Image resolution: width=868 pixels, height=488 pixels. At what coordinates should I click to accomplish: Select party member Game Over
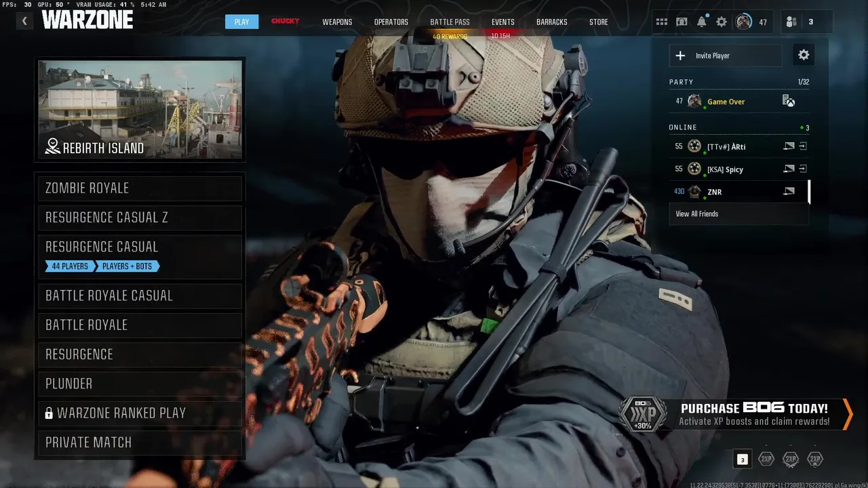point(738,101)
